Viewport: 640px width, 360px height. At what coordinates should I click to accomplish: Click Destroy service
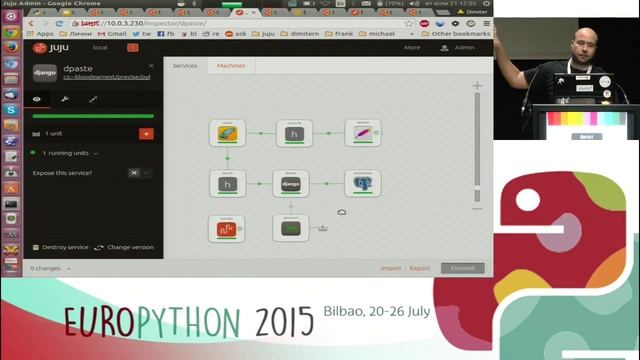tap(60, 247)
